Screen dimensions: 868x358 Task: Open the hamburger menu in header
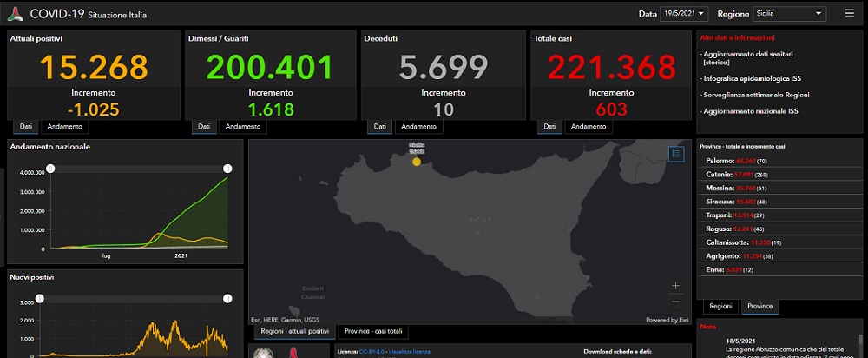tap(849, 14)
